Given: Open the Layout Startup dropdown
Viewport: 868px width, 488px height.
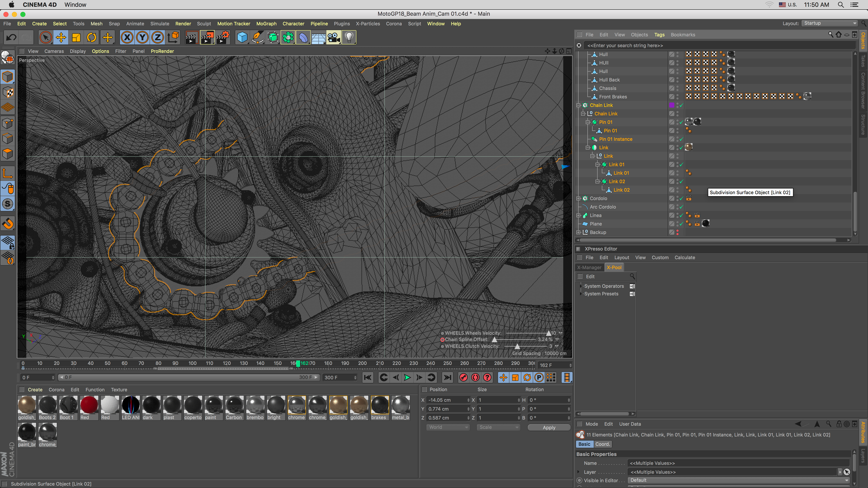Looking at the screenshot, I should 830,23.
